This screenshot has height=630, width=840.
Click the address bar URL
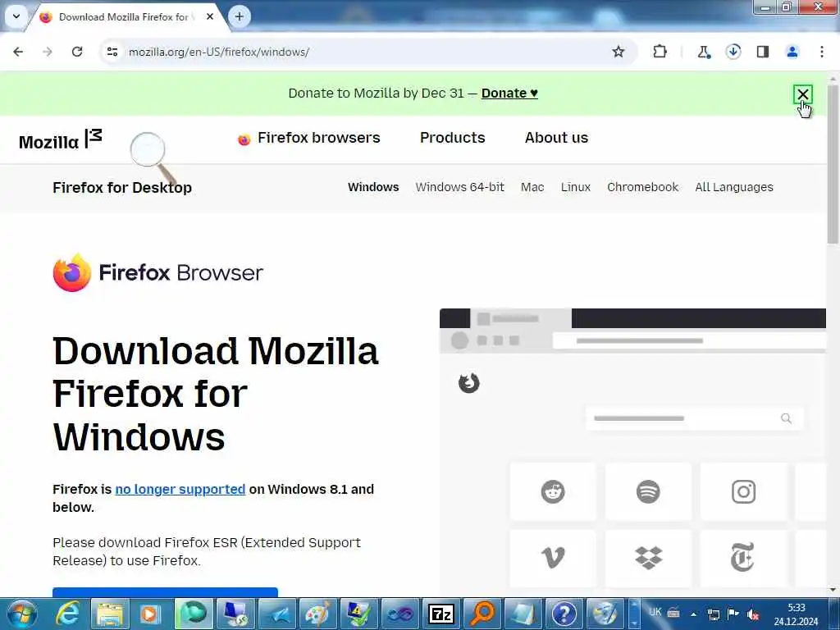click(x=218, y=52)
